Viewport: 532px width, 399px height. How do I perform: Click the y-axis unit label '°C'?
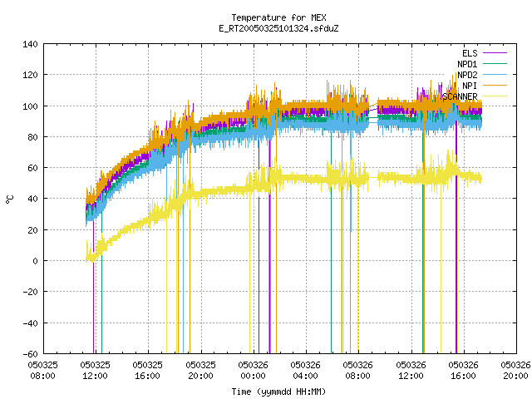(10, 199)
